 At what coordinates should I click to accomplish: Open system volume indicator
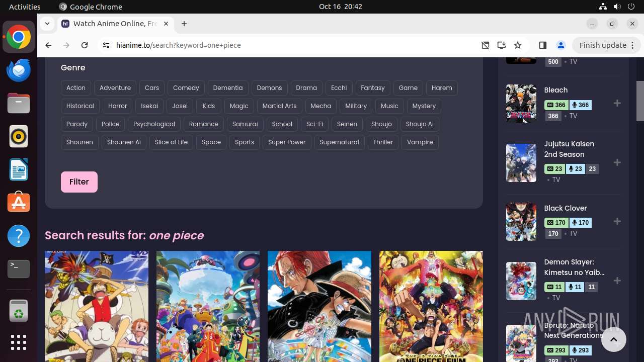[x=617, y=7]
